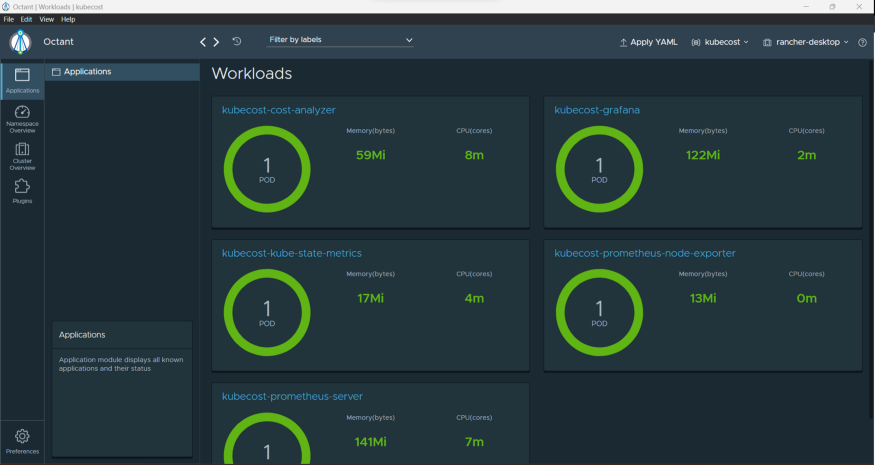Open the Preferences gear
This screenshot has height=465, width=875.
pyautogui.click(x=22, y=440)
